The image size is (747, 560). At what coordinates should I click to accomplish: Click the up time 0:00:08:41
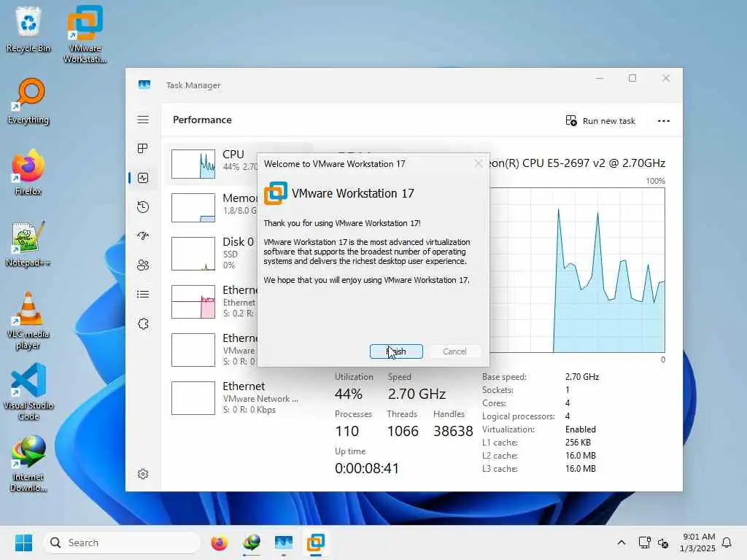[366, 469]
